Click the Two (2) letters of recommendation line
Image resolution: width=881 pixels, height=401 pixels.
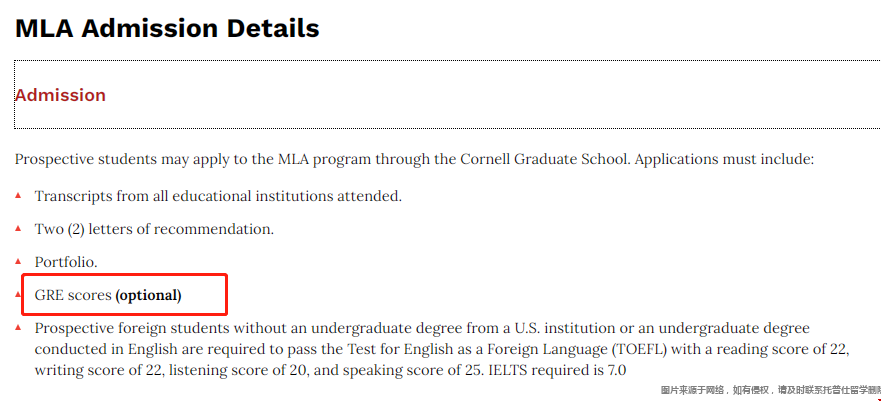pyautogui.click(x=155, y=229)
